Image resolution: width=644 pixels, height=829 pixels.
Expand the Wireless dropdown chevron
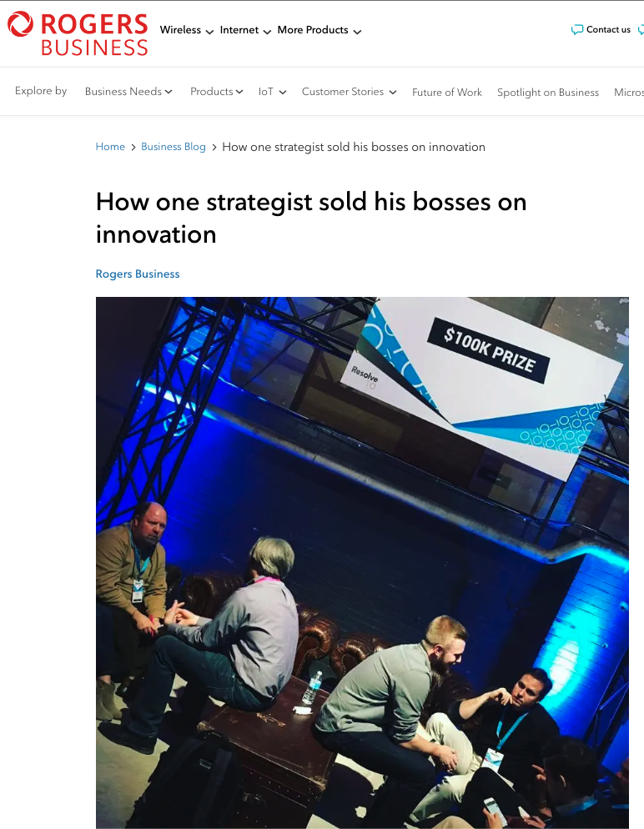click(x=209, y=32)
